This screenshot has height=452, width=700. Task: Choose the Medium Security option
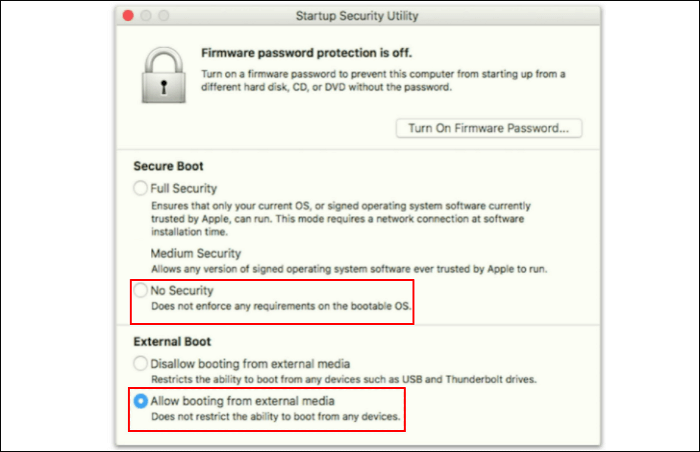195,254
